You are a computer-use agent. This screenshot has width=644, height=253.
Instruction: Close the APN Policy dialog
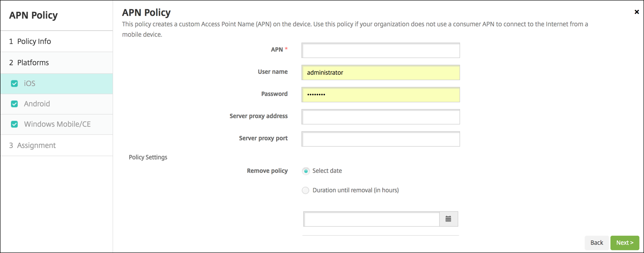[637, 12]
